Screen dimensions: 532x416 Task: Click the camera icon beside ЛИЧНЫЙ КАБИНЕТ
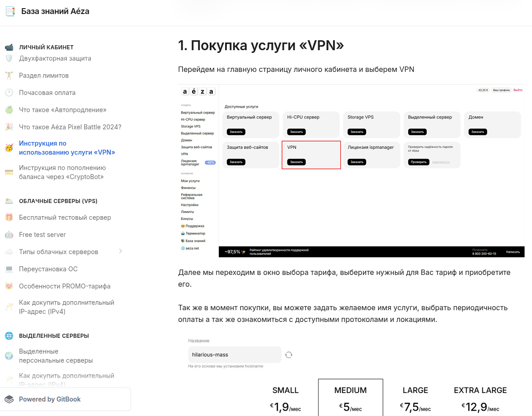tap(9, 47)
